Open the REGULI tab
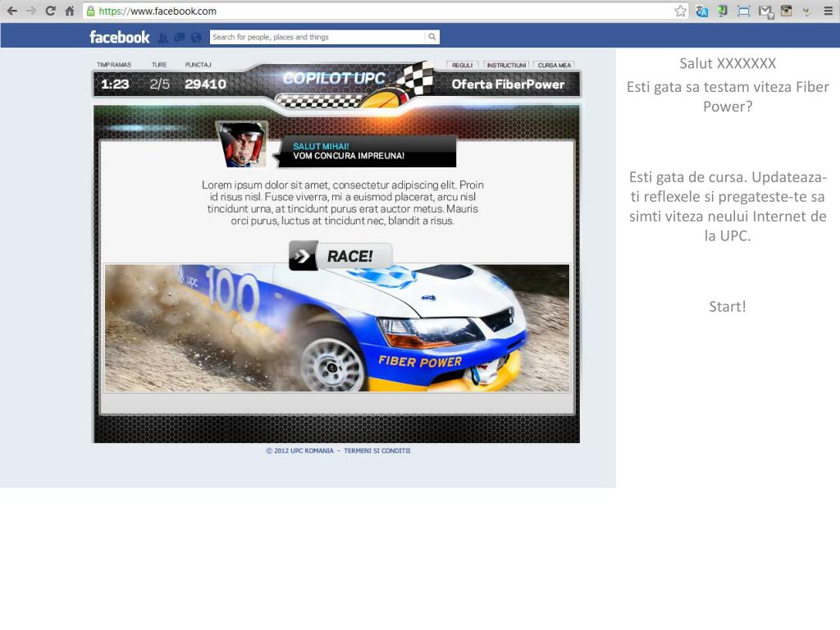 pyautogui.click(x=463, y=65)
